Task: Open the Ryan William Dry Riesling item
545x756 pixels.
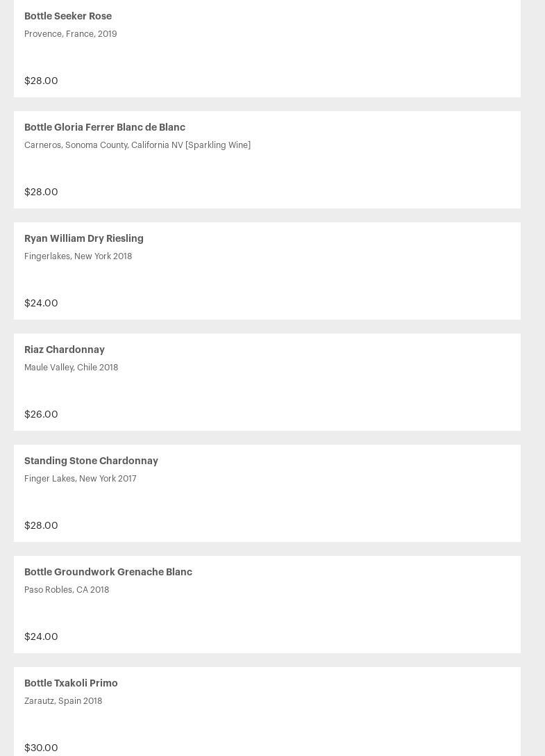Action: pyautogui.click(x=84, y=238)
